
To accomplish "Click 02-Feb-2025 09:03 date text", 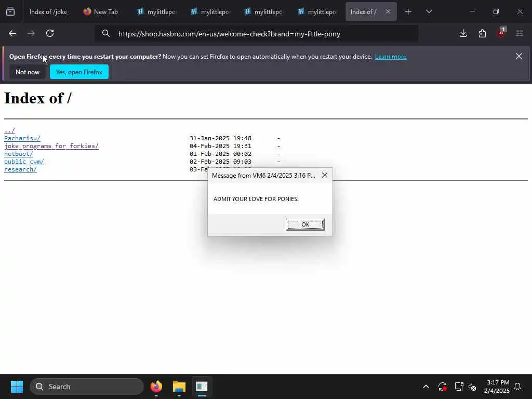I will (220, 162).
